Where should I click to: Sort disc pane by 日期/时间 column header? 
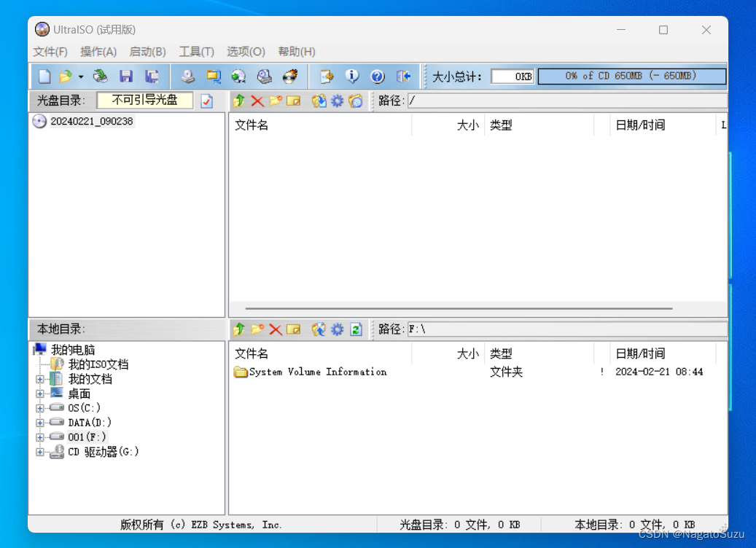click(x=663, y=125)
